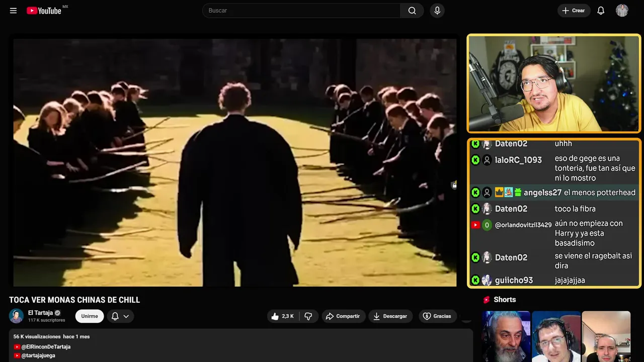Viewport: 644px width, 362px height.
Task: Open El Tartaja channel avatar
Action: click(16, 316)
